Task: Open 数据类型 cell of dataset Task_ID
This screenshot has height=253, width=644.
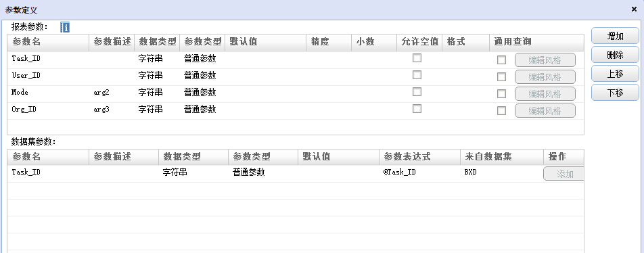Action: point(193,172)
